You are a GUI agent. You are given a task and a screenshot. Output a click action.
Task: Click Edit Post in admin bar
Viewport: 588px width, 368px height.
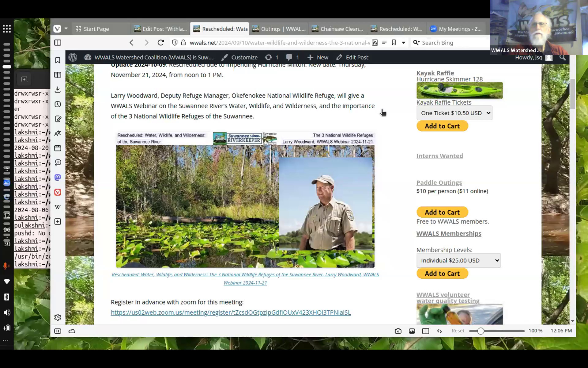352,57
